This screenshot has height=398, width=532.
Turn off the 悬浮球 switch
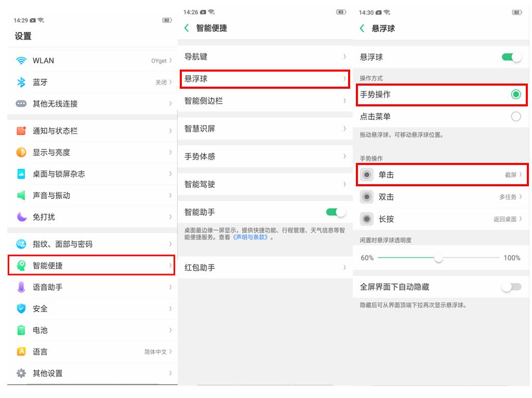[511, 57]
